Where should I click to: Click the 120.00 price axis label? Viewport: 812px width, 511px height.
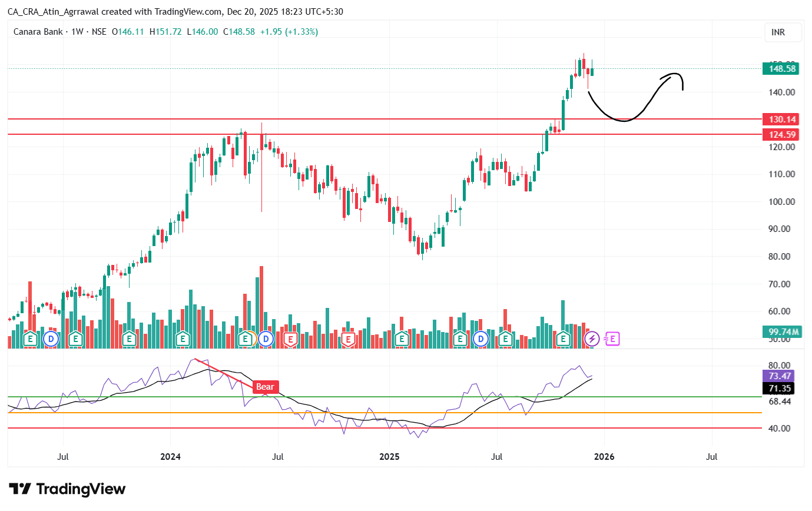pyautogui.click(x=781, y=147)
